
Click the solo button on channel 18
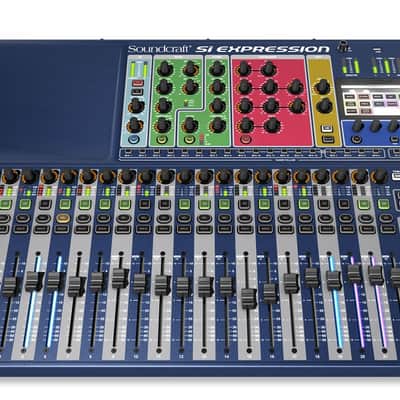coord(305,219)
